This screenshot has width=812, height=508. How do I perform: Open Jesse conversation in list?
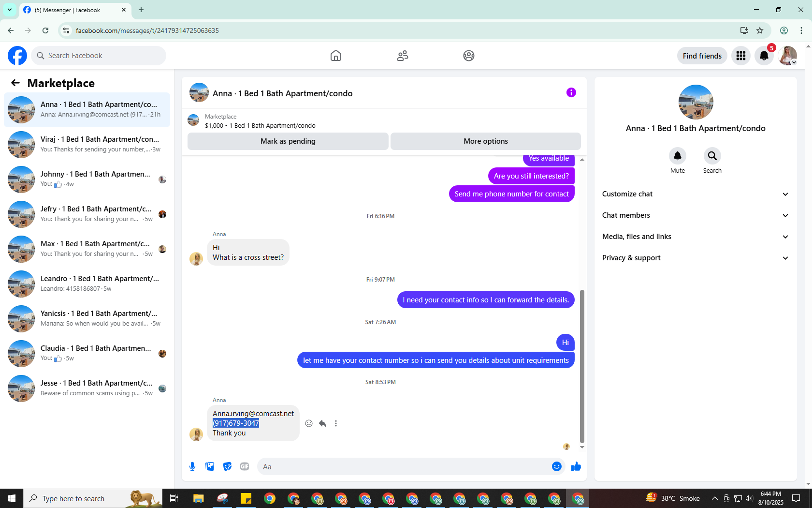pyautogui.click(x=87, y=388)
